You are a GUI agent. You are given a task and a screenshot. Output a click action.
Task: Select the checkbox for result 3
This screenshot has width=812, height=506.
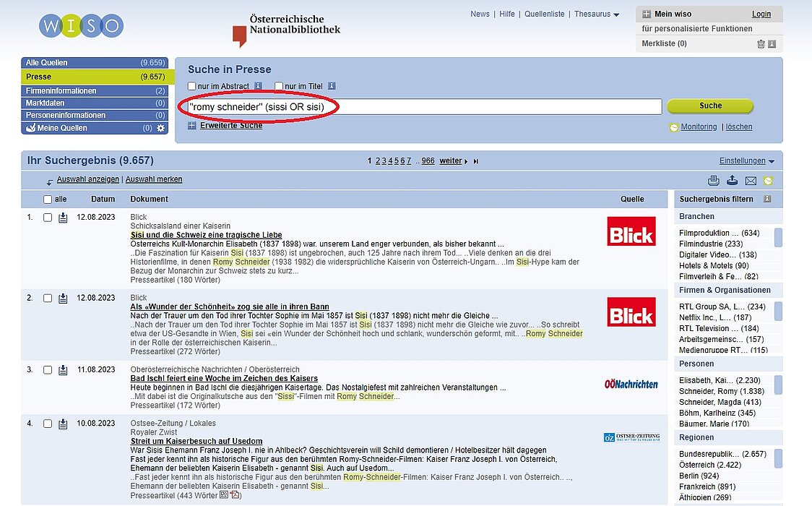pos(48,370)
